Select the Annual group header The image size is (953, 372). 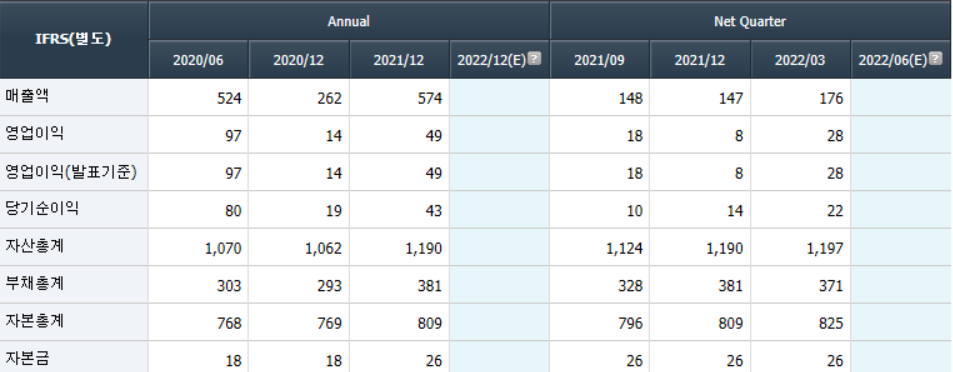[349, 21]
